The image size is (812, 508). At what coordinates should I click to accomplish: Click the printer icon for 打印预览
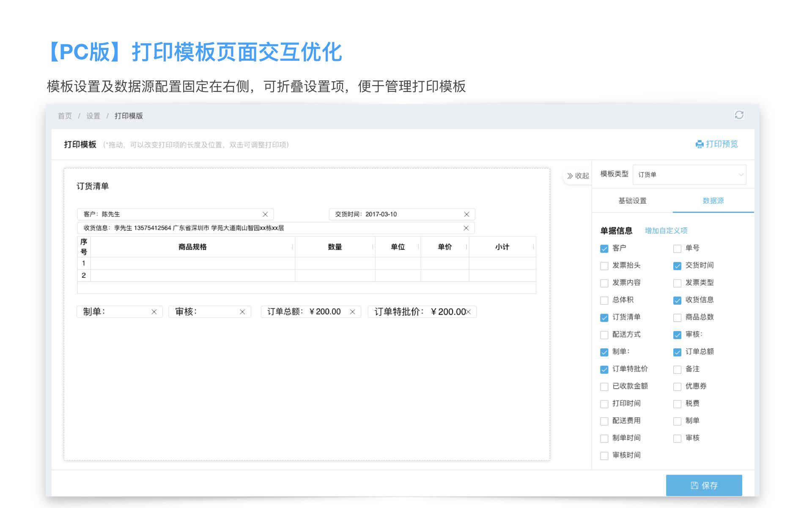(700, 144)
